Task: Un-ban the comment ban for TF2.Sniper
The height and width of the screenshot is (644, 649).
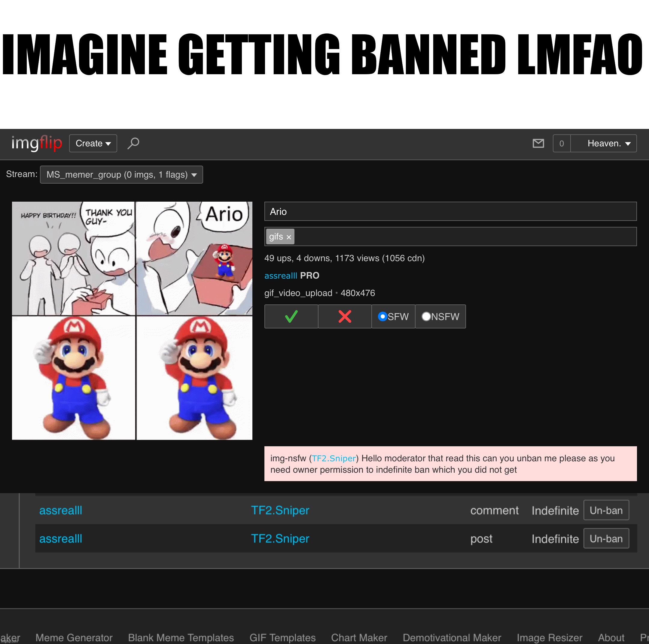Action: 606,510
